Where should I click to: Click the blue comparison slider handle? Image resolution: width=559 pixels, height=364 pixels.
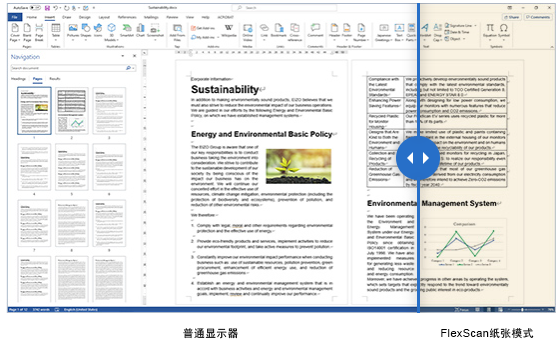[418, 158]
